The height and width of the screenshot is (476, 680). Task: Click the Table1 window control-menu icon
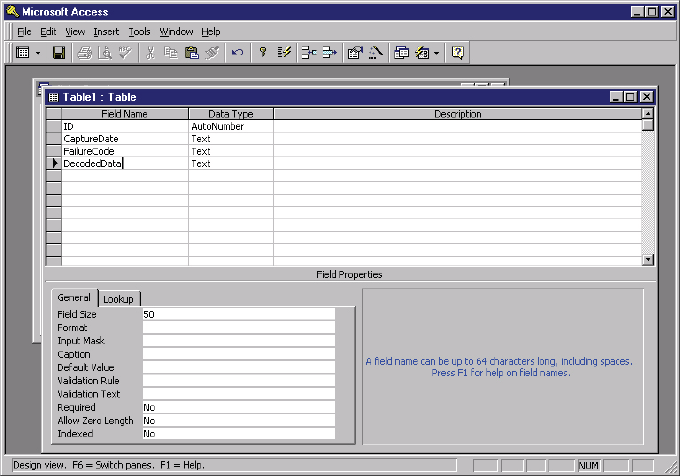pos(53,97)
